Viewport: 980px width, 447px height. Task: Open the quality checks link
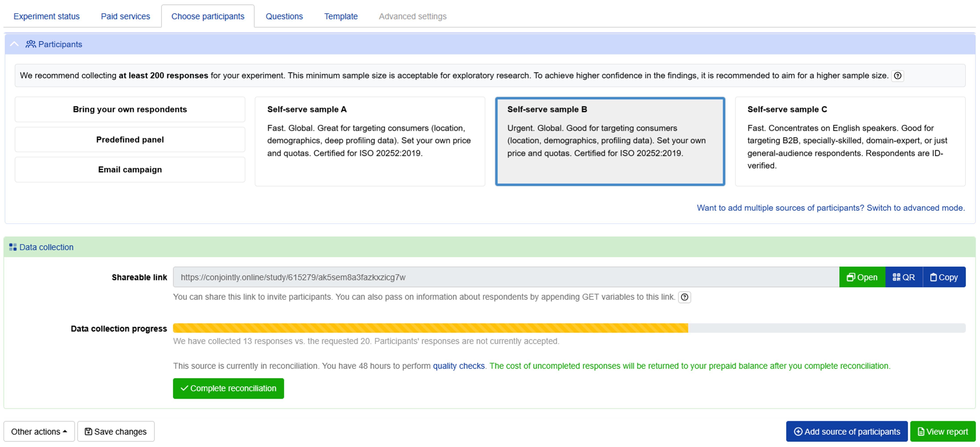tap(458, 366)
